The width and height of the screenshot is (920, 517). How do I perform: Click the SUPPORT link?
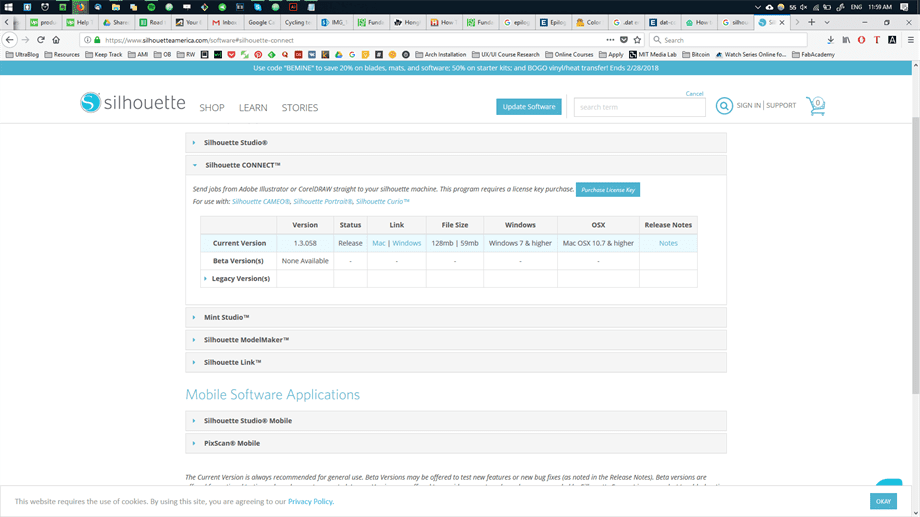click(781, 106)
